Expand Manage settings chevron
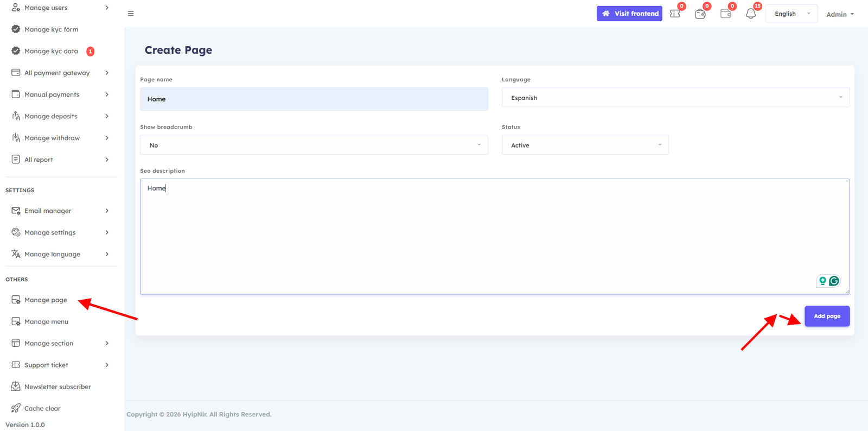 [107, 232]
